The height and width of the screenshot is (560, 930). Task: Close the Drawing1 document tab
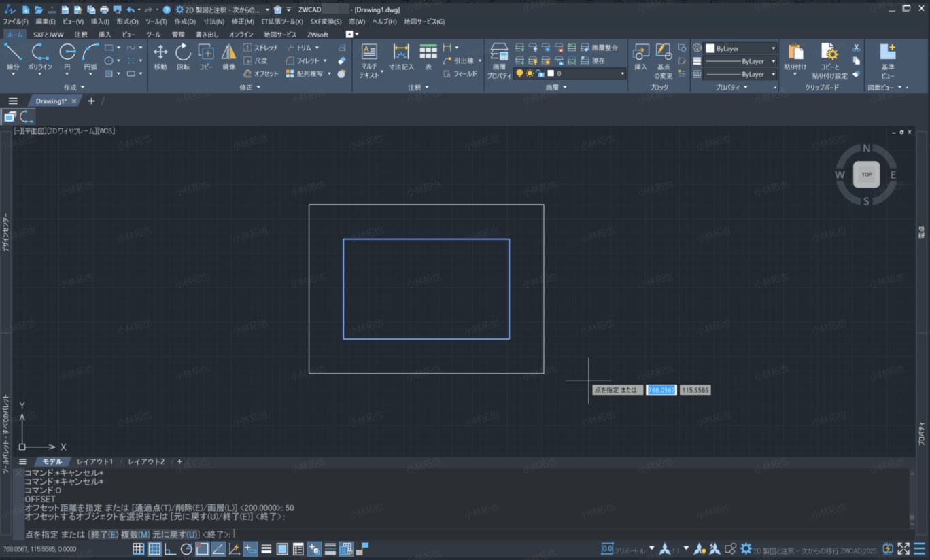[74, 101]
